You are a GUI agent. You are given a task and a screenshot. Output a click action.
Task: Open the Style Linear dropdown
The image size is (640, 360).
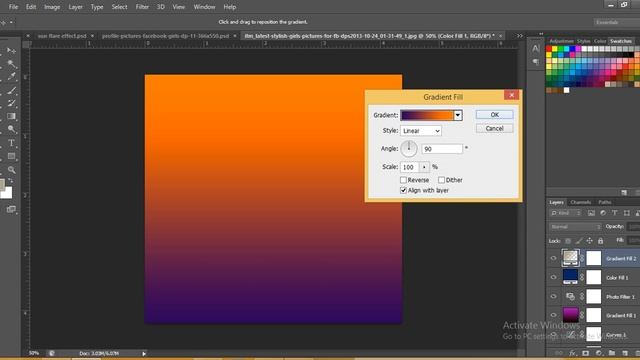[x=421, y=131]
